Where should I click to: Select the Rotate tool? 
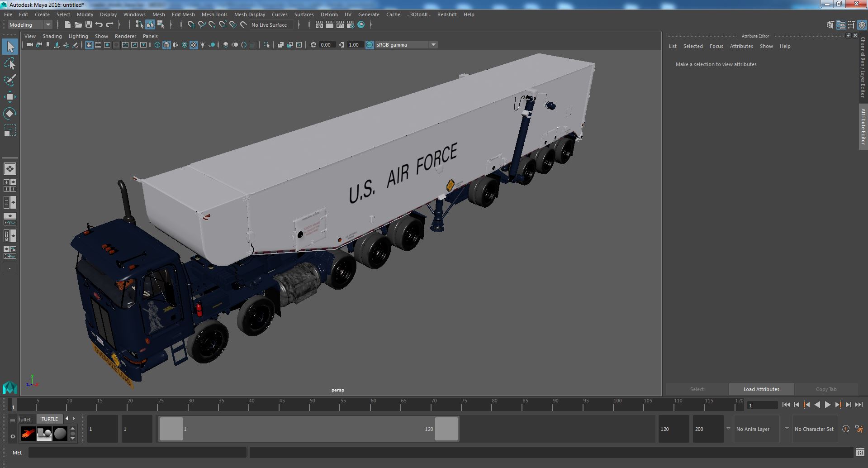pyautogui.click(x=10, y=113)
